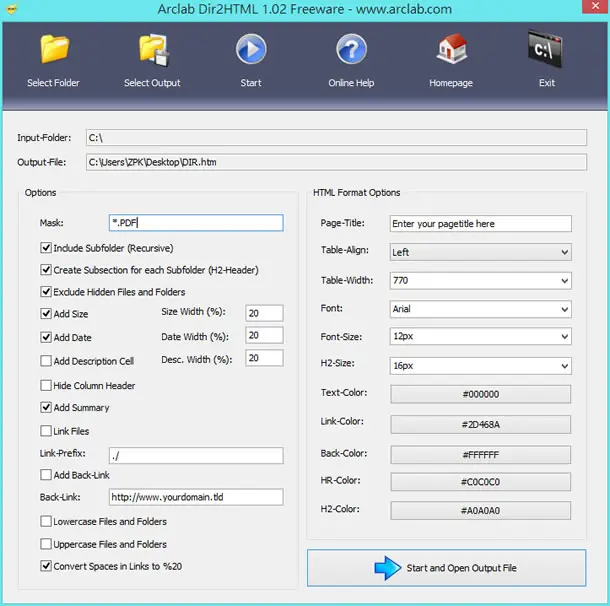Screen dimensions: 610x606
Task: Close the Dir2HTML window
Action: tap(595, 6)
